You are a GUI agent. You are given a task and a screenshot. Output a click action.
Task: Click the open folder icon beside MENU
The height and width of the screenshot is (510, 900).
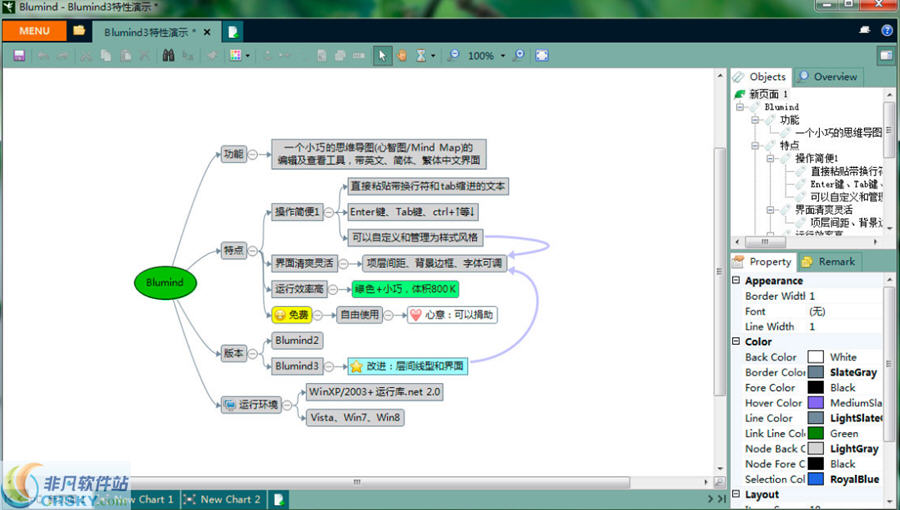point(79,31)
